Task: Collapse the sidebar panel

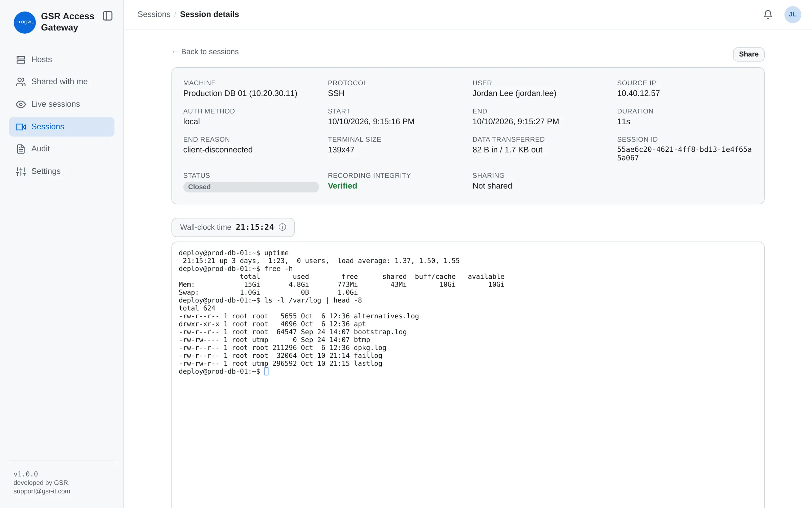Action: [x=108, y=16]
